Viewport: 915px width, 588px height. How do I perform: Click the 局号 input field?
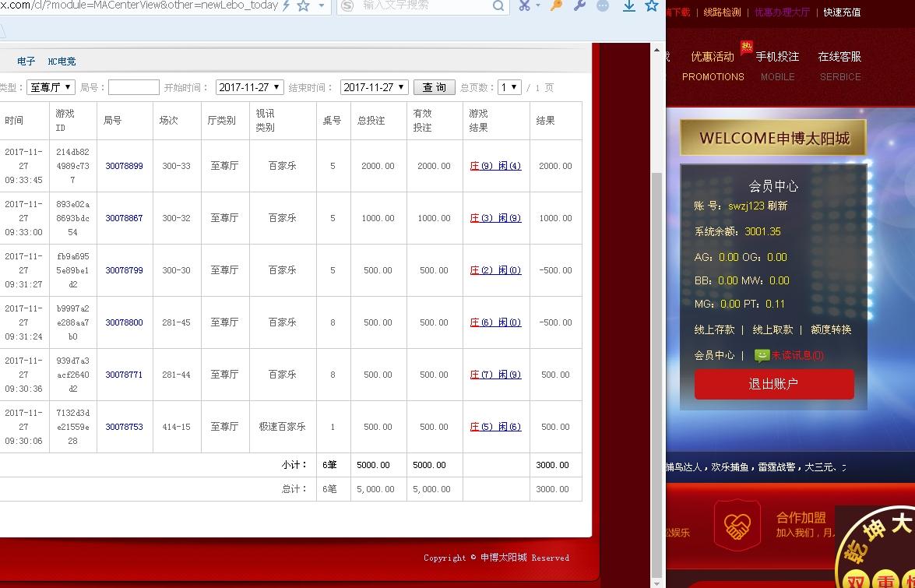[x=132, y=86]
